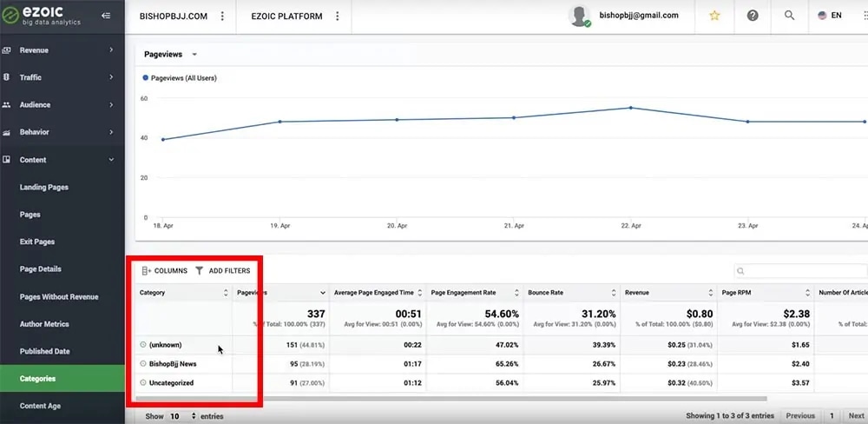Open the BISHOPBJJ.COM three-dot menu

tap(222, 16)
